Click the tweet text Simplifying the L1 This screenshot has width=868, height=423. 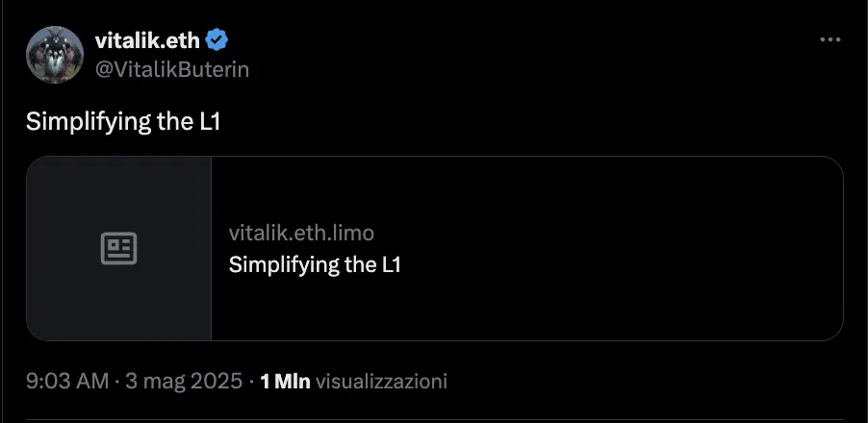click(x=123, y=122)
